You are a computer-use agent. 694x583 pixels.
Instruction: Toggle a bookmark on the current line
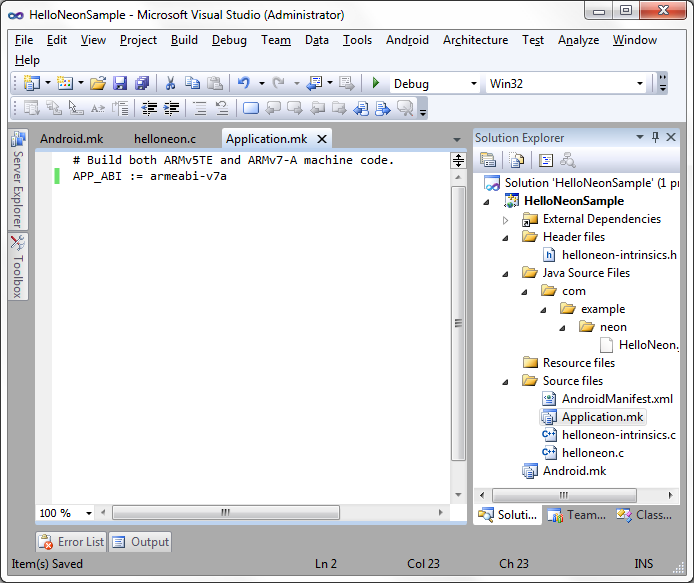251,108
